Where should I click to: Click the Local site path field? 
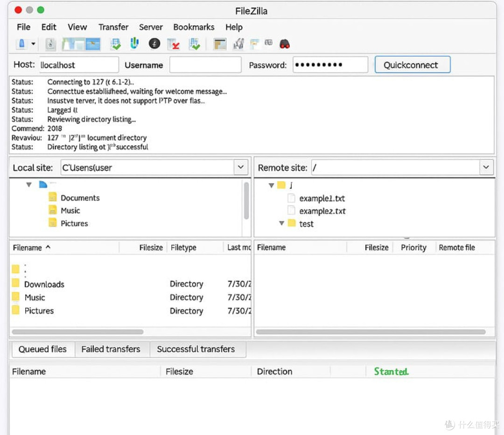point(147,167)
